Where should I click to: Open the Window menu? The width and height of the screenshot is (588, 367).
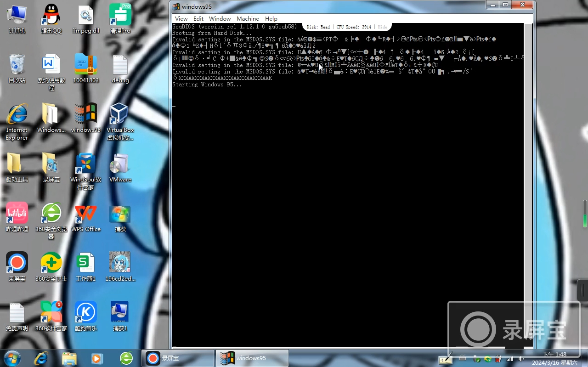[x=220, y=19]
